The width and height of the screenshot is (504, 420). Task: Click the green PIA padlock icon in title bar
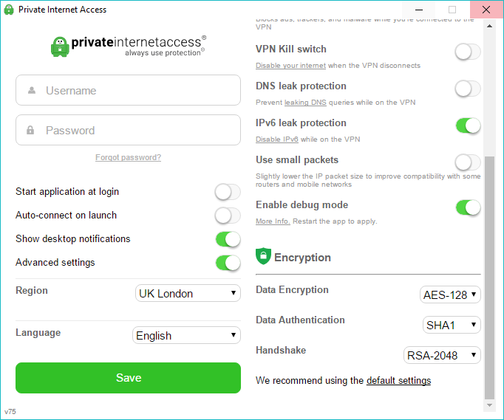[x=8, y=10]
